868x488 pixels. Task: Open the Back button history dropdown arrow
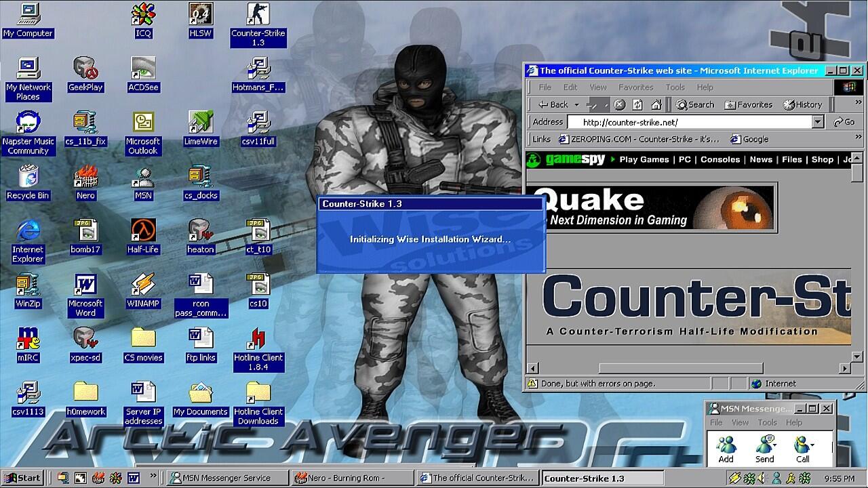point(576,104)
